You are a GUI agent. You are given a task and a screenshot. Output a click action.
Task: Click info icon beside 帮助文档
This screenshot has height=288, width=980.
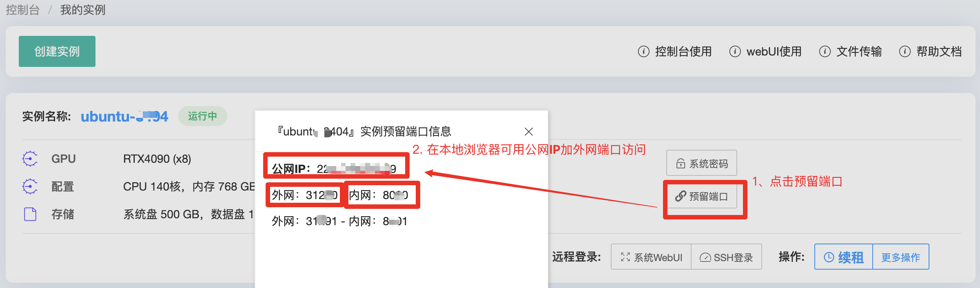click(x=905, y=51)
